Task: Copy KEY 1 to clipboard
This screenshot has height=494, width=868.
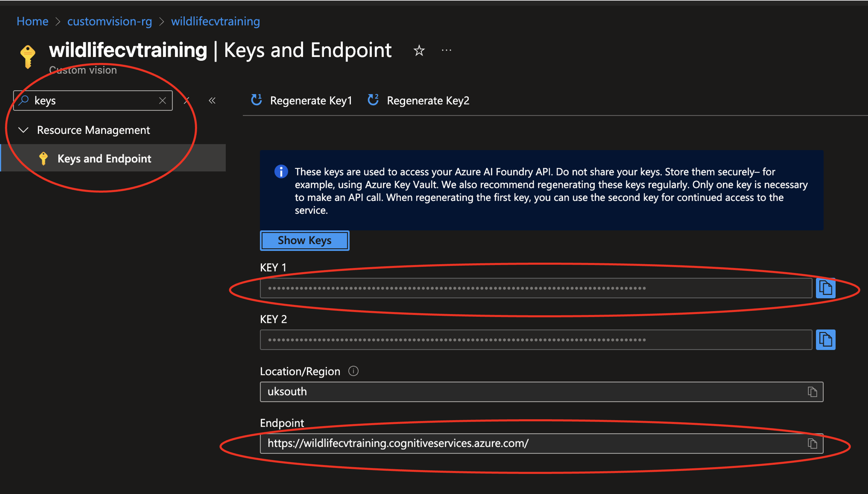Action: click(x=825, y=288)
